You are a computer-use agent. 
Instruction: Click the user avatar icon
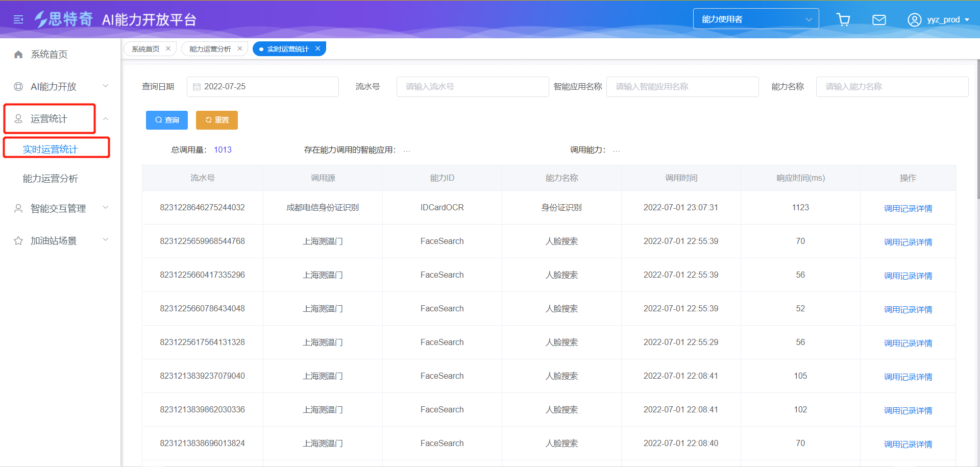(914, 20)
